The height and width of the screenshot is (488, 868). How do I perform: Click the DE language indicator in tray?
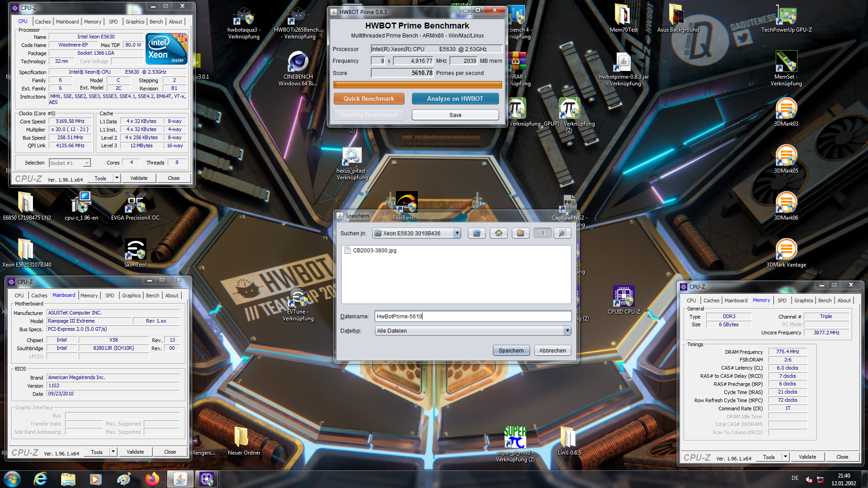pyautogui.click(x=795, y=478)
